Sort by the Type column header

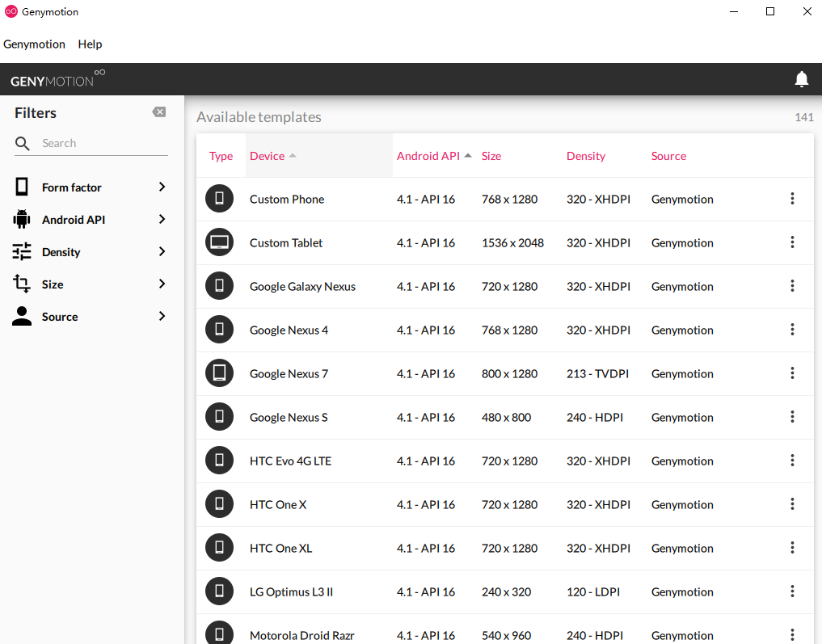coord(221,156)
